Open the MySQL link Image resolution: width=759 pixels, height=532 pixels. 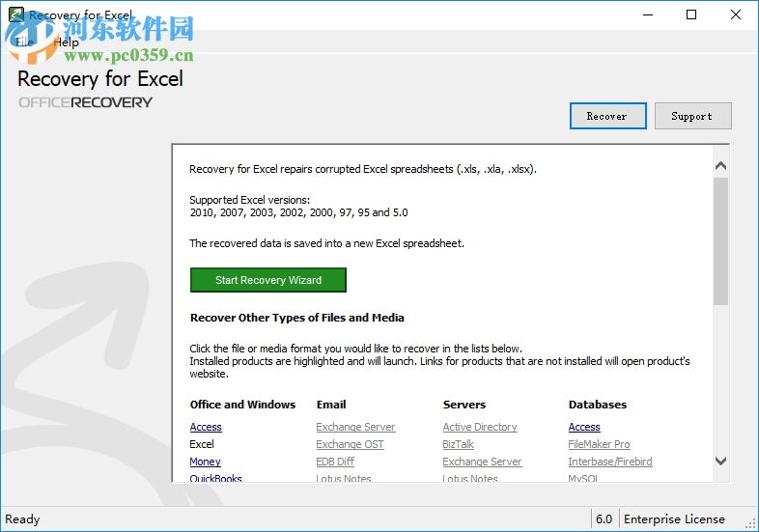pos(583,478)
